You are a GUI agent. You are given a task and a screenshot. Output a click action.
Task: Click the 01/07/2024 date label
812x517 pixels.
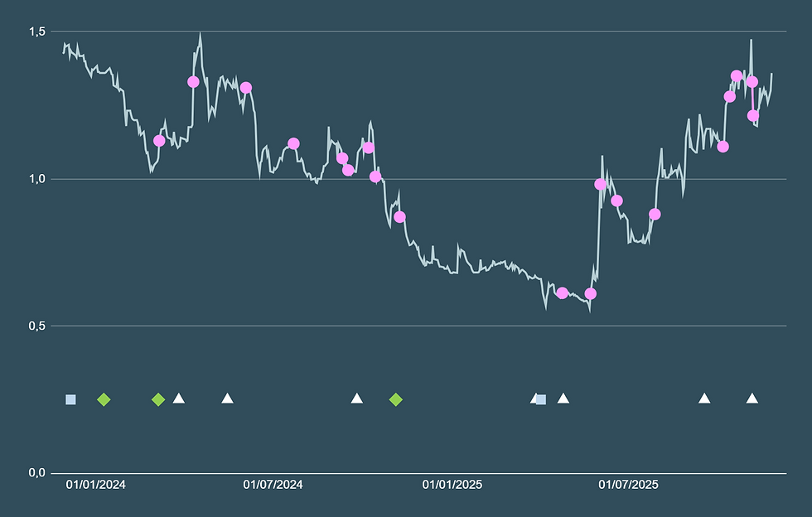(x=273, y=485)
